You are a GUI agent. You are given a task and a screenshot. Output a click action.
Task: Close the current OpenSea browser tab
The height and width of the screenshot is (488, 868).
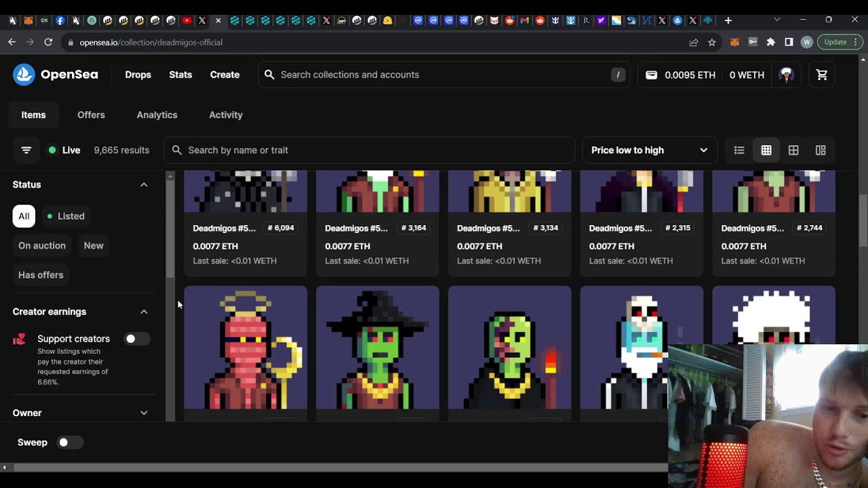[218, 20]
